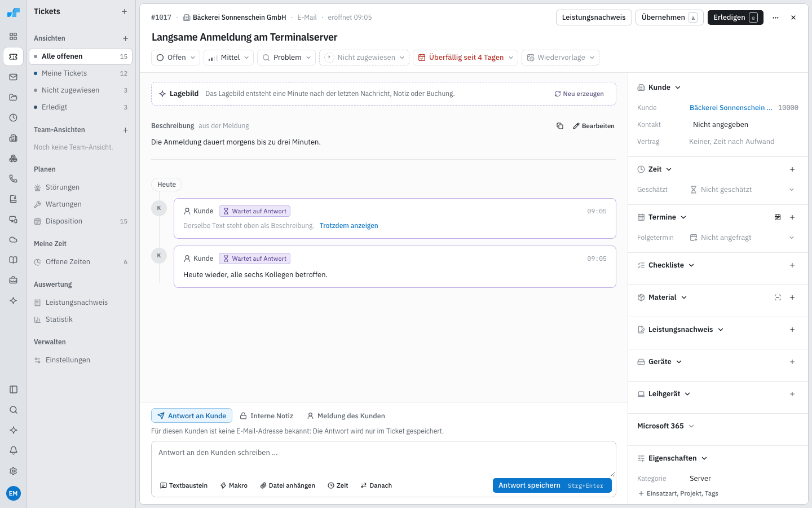812x508 pixels.
Task: Open the Problem type dropdown
Action: pos(286,58)
